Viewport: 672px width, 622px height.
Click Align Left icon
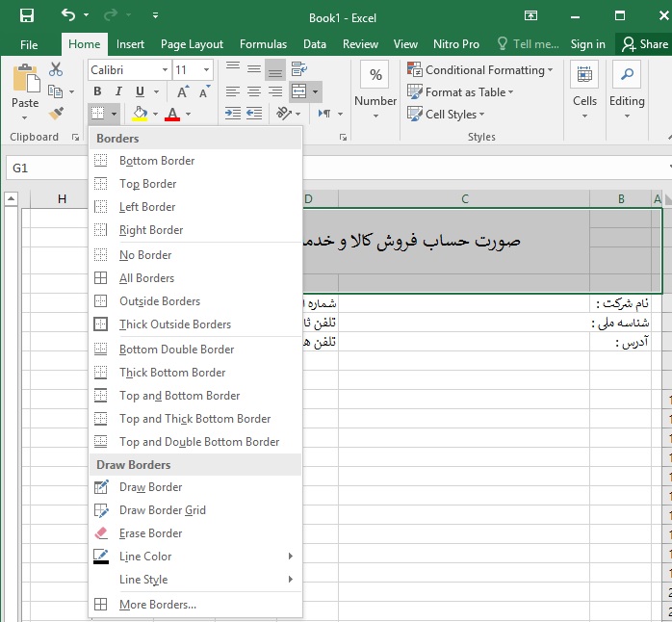coord(233,91)
